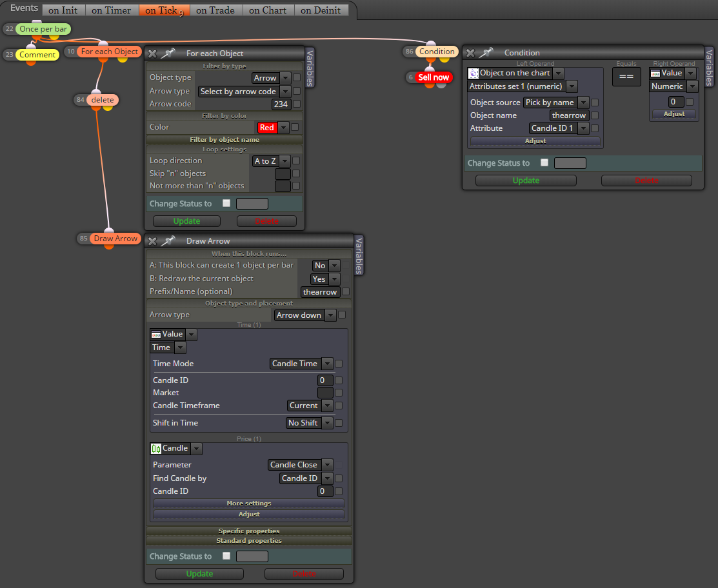This screenshot has width=718, height=588.
Task: Toggle checkbox next to Arrow code
Action: point(297,104)
